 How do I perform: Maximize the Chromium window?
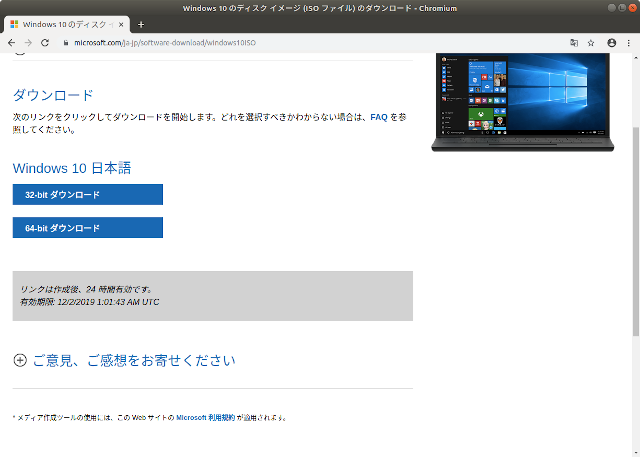(622, 8)
